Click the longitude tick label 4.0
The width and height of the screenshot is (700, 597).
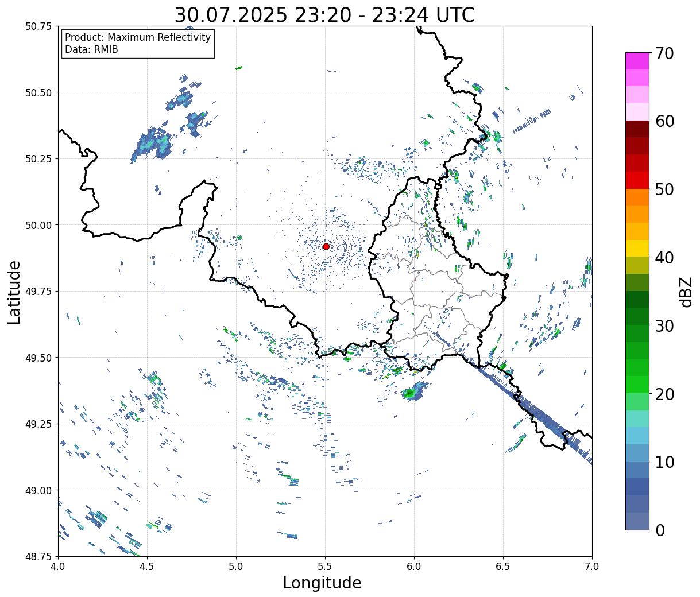pos(58,567)
